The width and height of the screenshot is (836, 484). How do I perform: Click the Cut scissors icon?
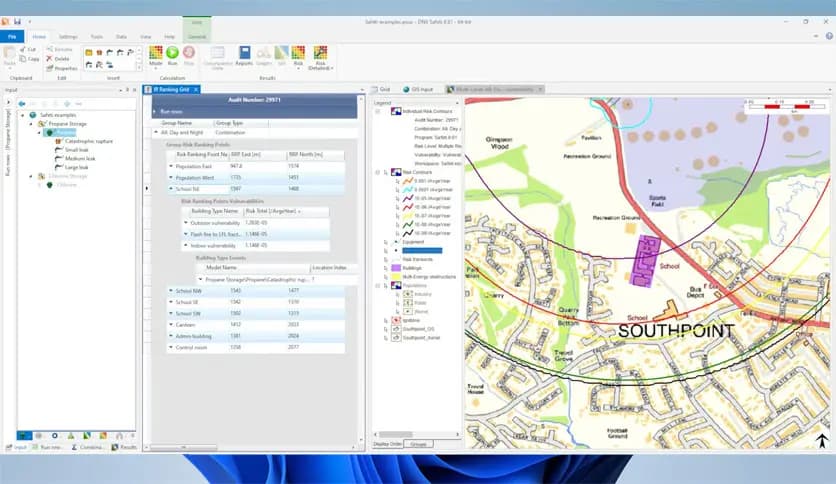[23, 49]
